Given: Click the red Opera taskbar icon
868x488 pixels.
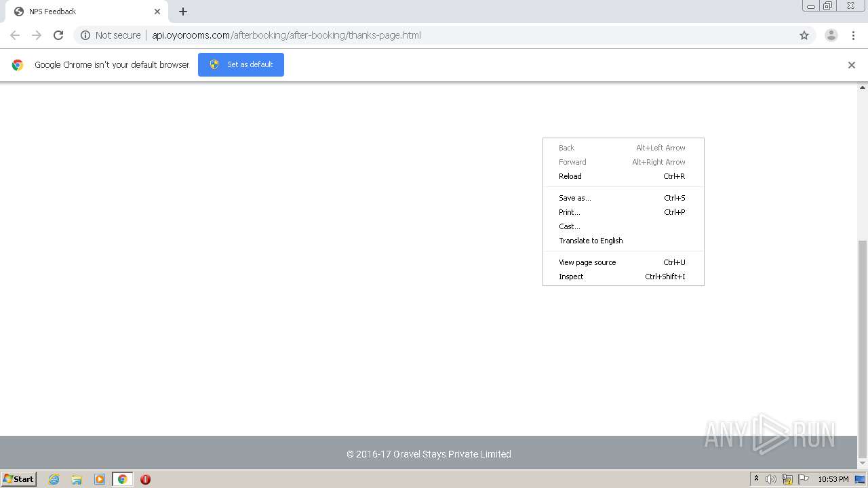Looking at the screenshot, I should point(145,479).
